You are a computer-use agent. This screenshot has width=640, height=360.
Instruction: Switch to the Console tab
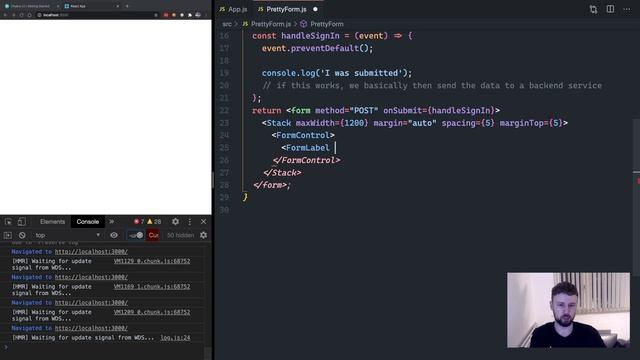88,222
